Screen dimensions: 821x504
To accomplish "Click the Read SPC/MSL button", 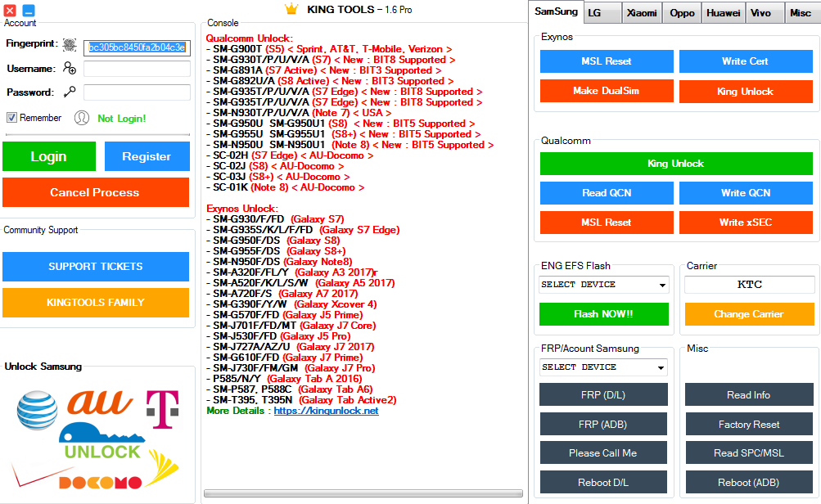I will click(749, 452).
